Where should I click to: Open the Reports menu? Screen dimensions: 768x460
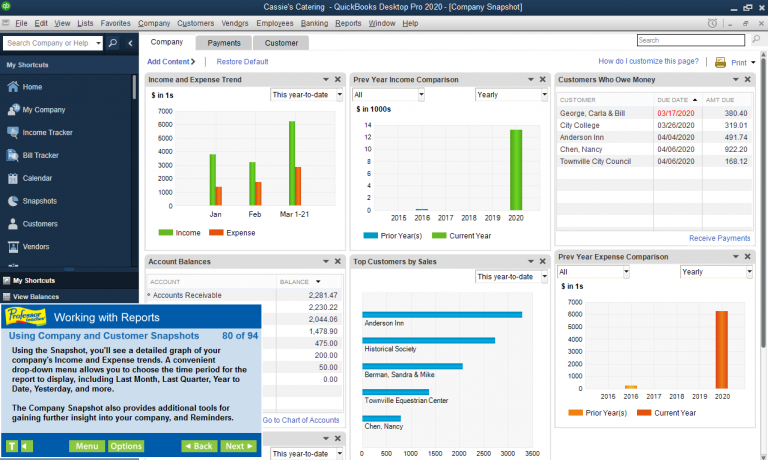tap(348, 23)
